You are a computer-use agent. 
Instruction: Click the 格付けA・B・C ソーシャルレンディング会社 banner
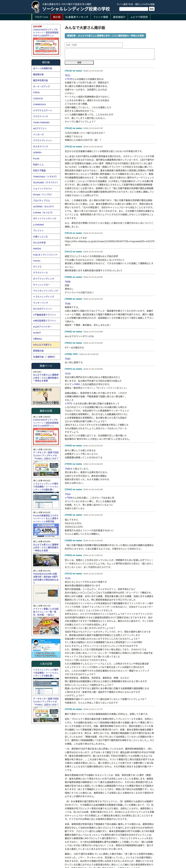[x=46, y=396]
